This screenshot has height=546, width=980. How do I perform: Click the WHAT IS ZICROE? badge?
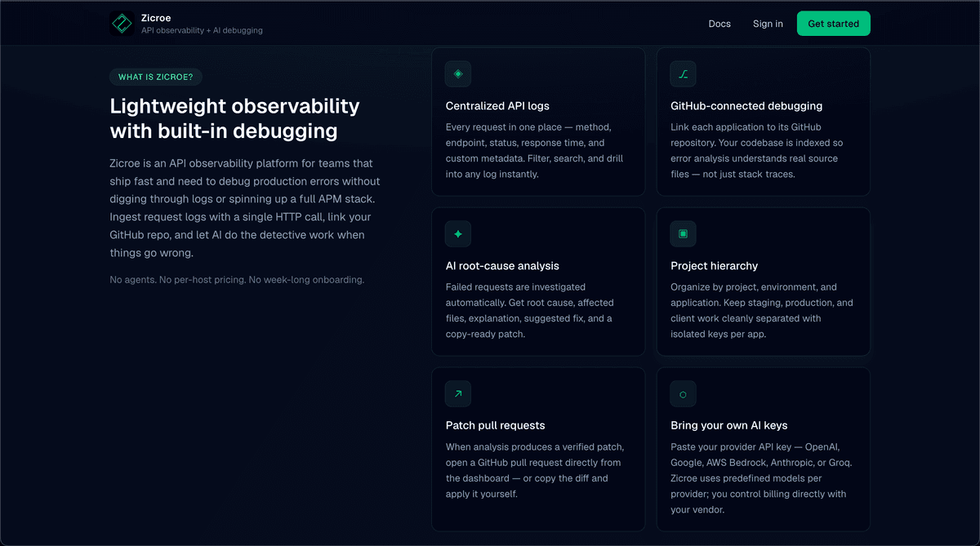pyautogui.click(x=156, y=77)
